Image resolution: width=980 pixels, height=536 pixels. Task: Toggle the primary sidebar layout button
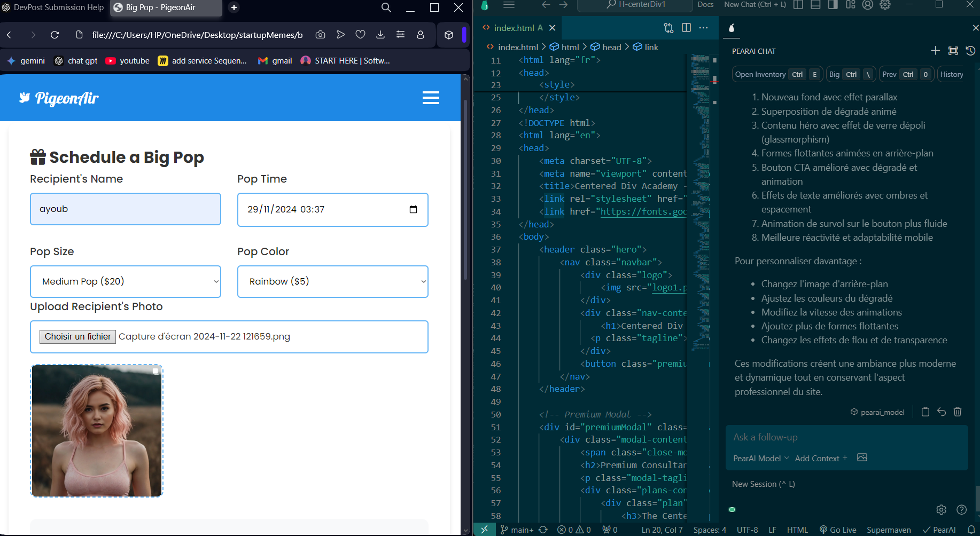798,5
